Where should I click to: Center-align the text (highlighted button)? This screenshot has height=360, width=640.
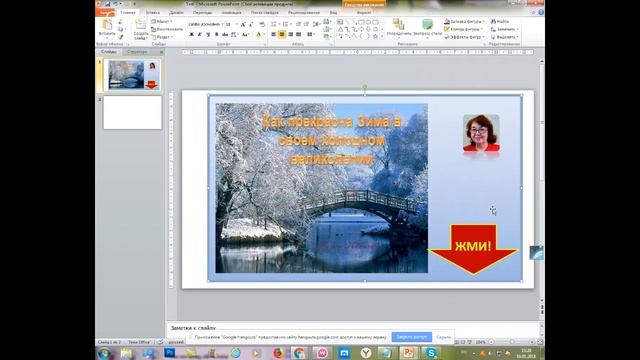pyautogui.click(x=282, y=35)
